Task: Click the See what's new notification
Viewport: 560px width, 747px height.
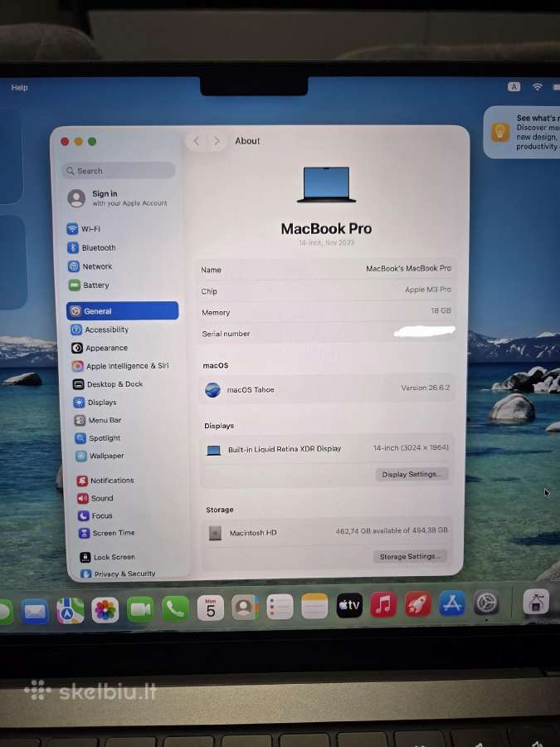Action: coord(523,132)
